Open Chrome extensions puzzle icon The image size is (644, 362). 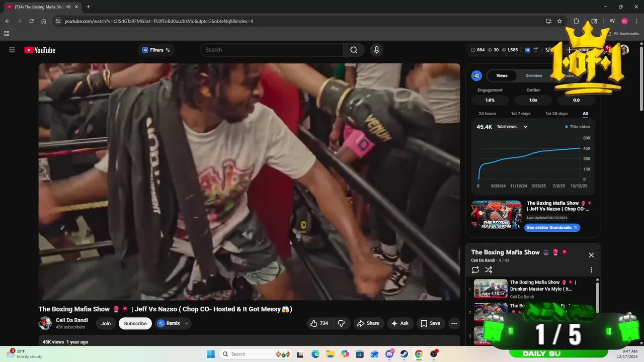(577, 21)
